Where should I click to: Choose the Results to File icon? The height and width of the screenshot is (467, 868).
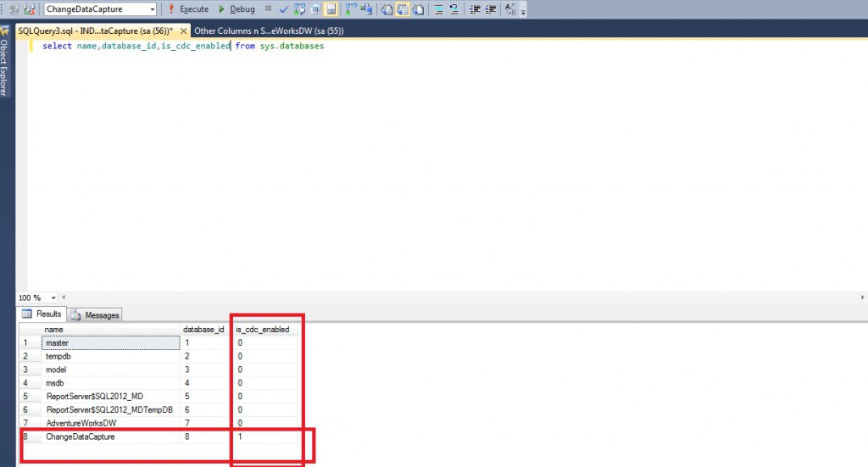(416, 9)
